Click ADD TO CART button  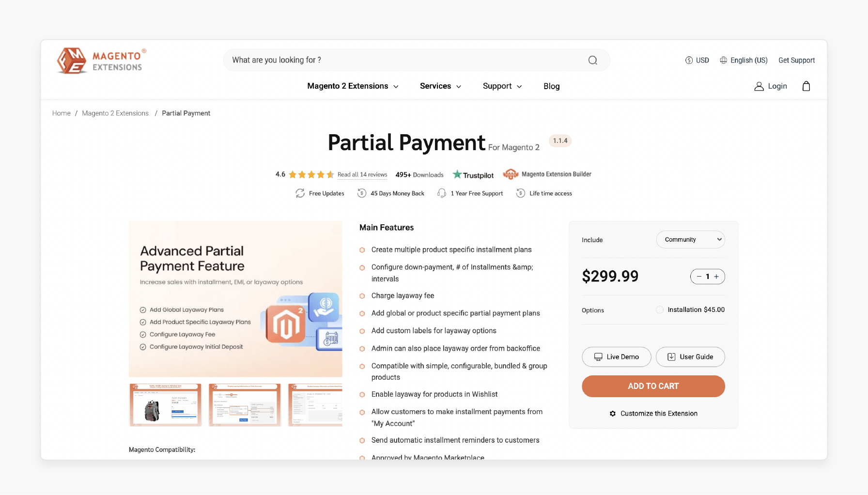pyautogui.click(x=653, y=387)
